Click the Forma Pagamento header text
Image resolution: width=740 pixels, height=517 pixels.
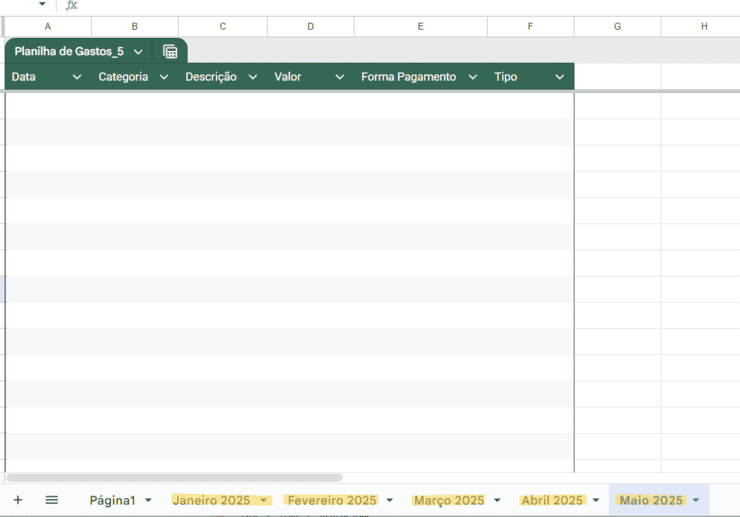click(409, 77)
